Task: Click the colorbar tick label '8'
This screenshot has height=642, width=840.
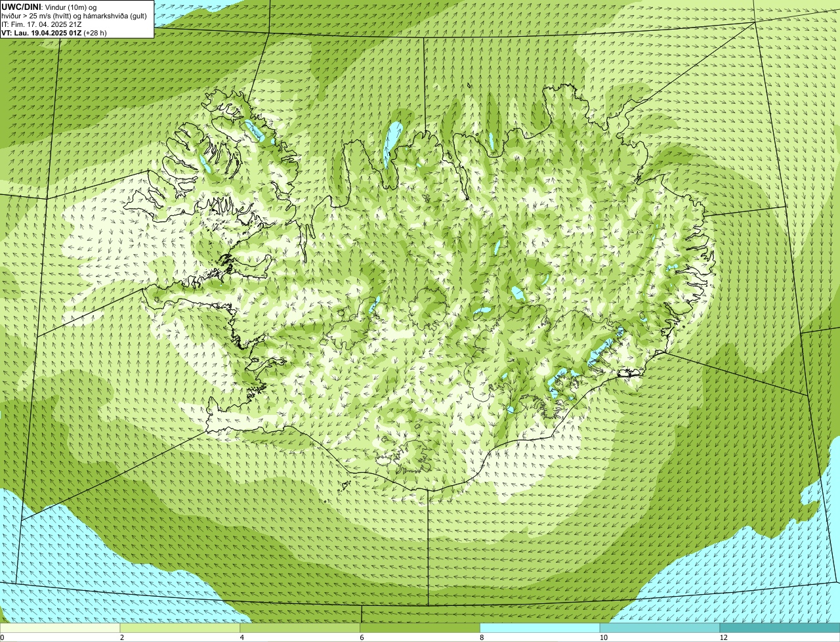Action: (482, 637)
